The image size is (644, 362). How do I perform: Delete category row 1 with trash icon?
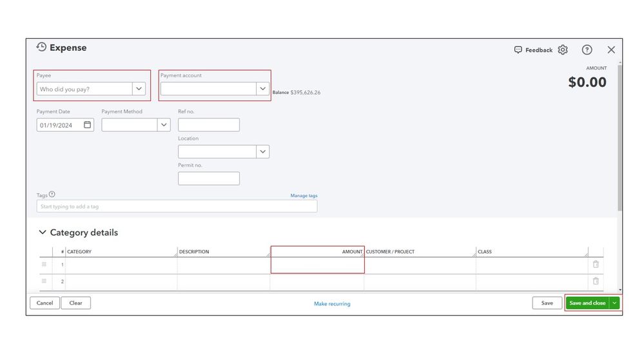[596, 264]
